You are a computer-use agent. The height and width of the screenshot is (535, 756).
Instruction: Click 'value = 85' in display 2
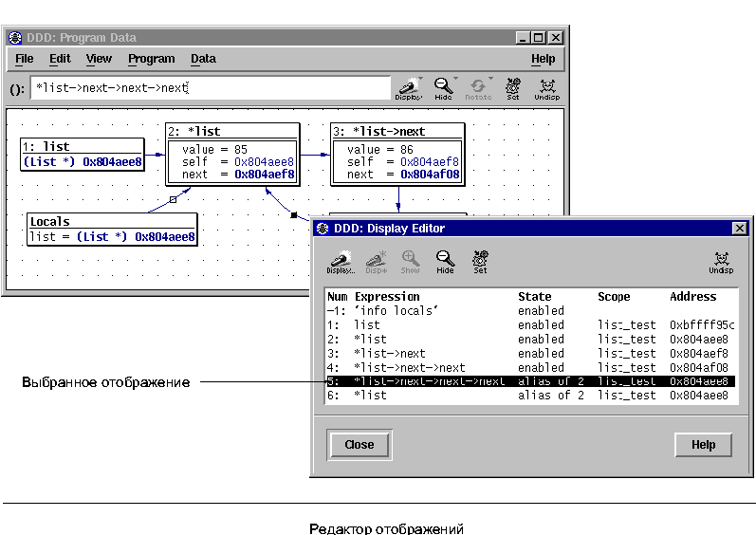[214, 150]
